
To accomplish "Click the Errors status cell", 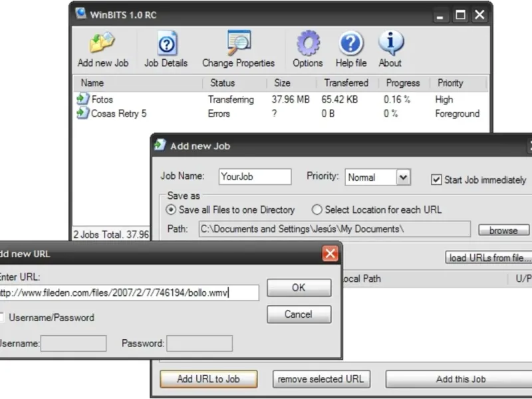I will [219, 113].
